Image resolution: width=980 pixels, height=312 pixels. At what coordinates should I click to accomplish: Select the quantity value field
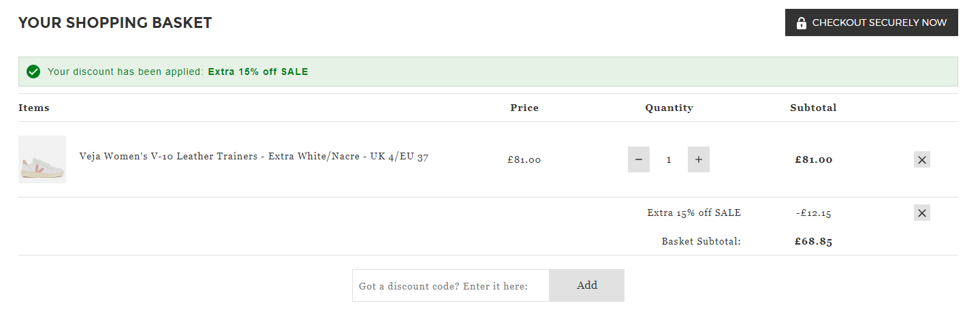point(669,159)
